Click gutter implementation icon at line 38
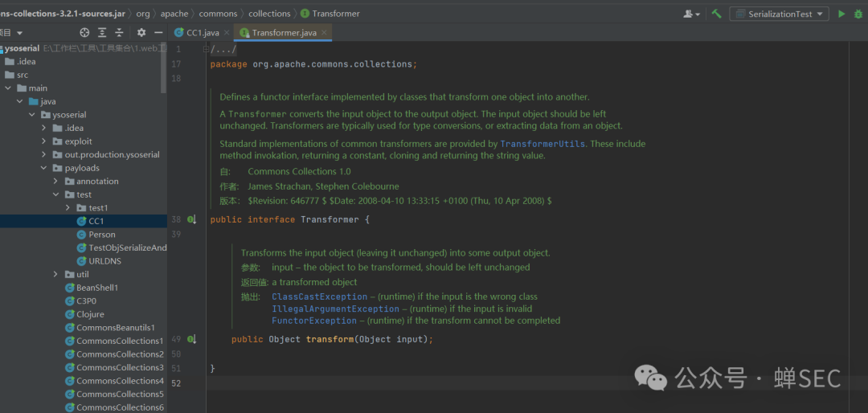Viewport: 868px width, 413px height. coord(191,219)
